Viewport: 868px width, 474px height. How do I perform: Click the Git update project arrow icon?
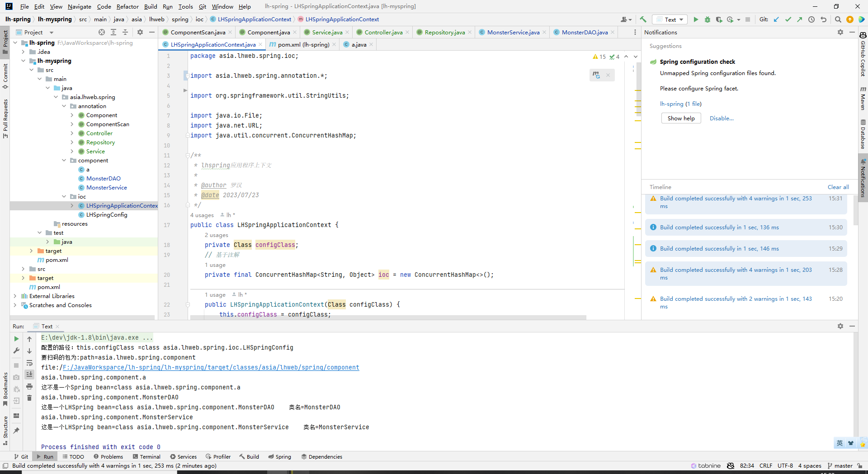point(776,19)
